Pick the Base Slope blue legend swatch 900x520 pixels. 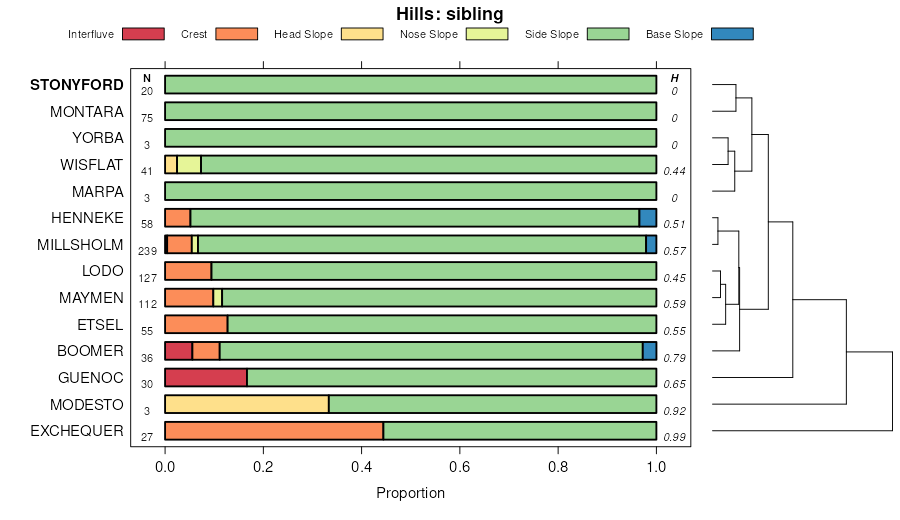(732, 34)
